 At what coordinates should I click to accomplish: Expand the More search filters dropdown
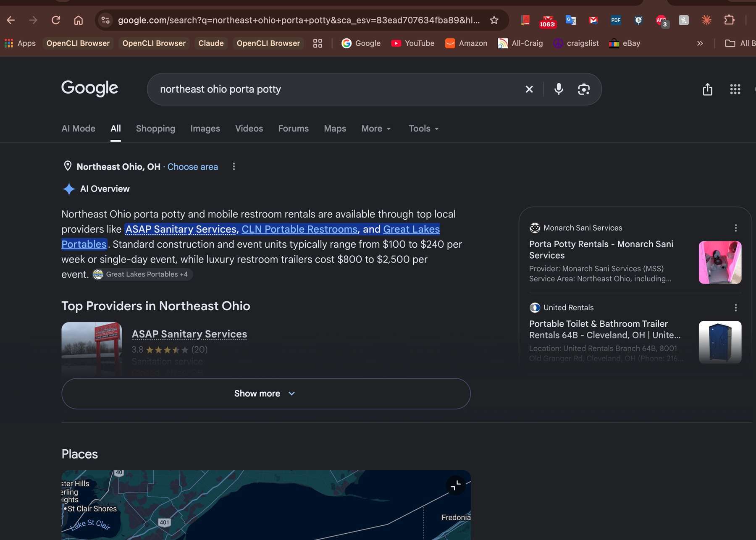click(376, 128)
